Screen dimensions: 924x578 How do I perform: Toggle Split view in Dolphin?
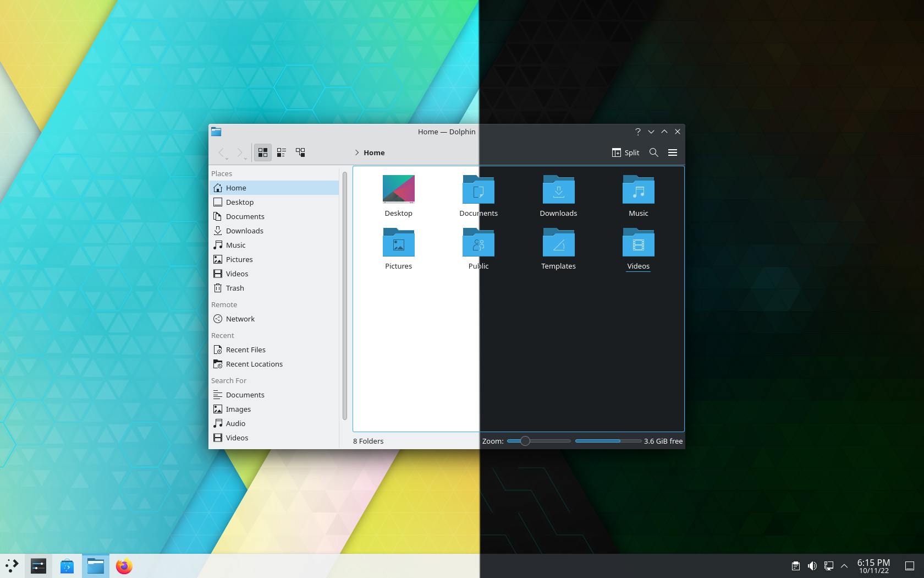(625, 152)
